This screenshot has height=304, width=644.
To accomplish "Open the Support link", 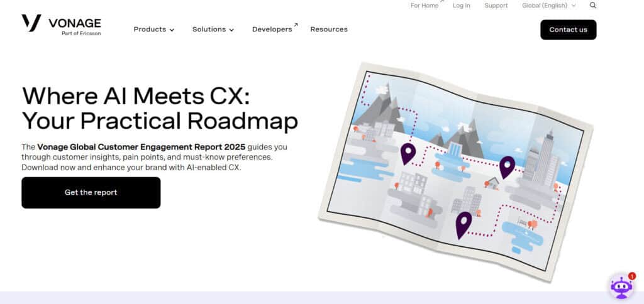I will click(496, 6).
